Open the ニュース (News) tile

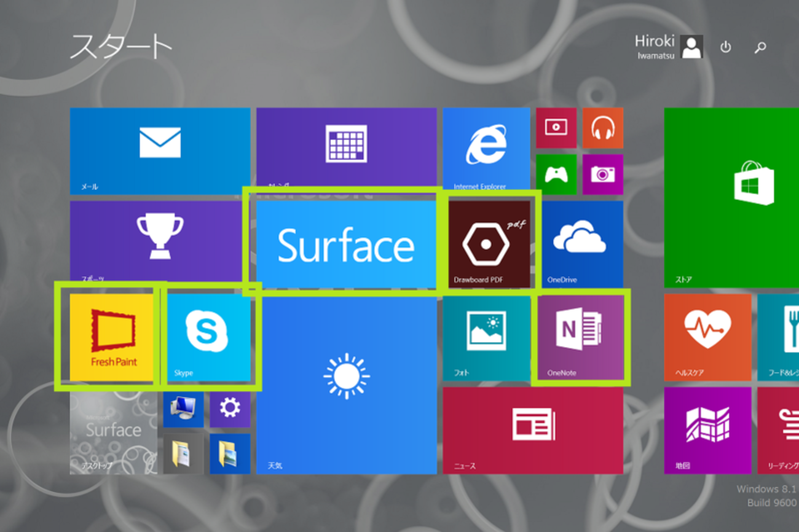[533, 431]
